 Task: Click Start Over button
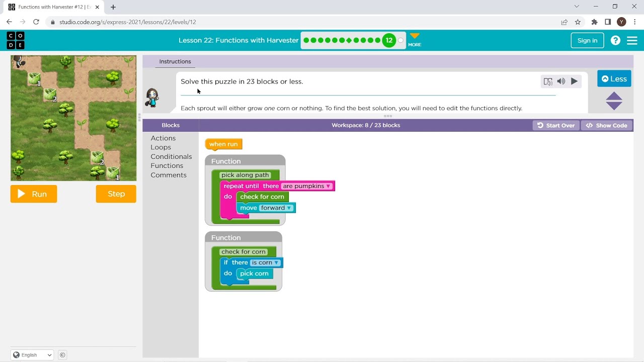556,125
